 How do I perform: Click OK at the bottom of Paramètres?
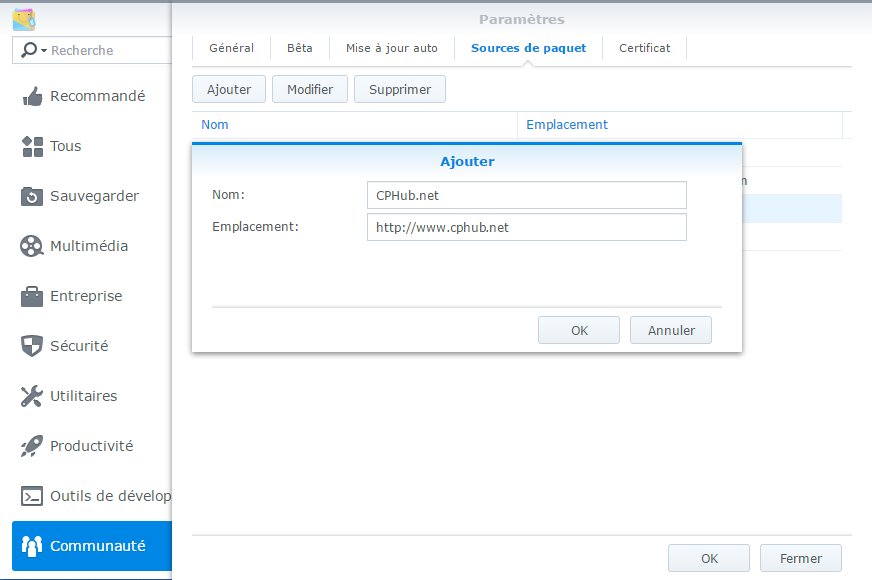click(x=709, y=558)
